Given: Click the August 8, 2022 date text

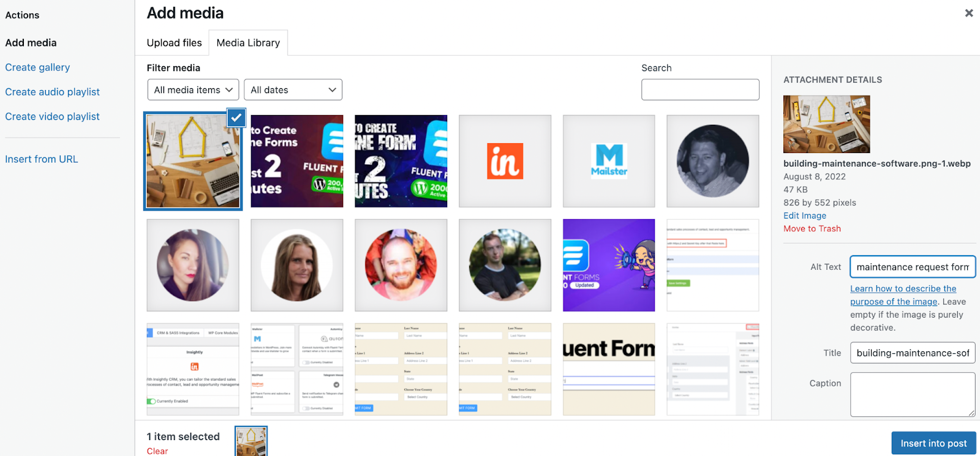Looking at the screenshot, I should [x=815, y=176].
